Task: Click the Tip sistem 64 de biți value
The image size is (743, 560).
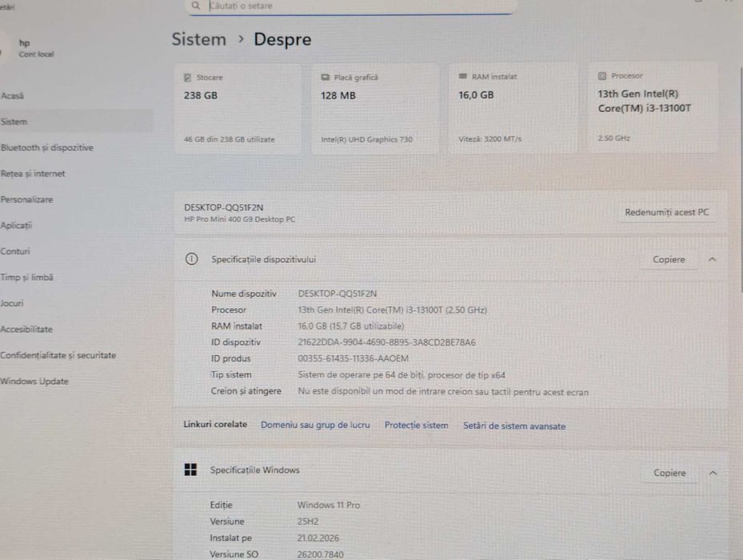Action: point(401,375)
